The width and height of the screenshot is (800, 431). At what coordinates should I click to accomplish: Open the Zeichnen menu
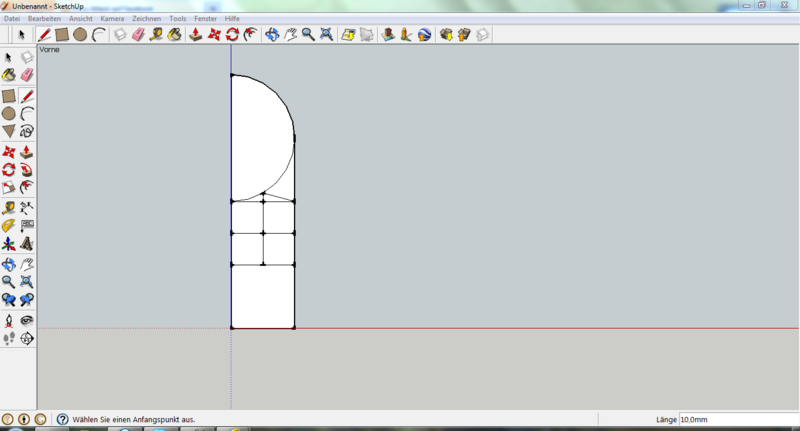tap(146, 19)
